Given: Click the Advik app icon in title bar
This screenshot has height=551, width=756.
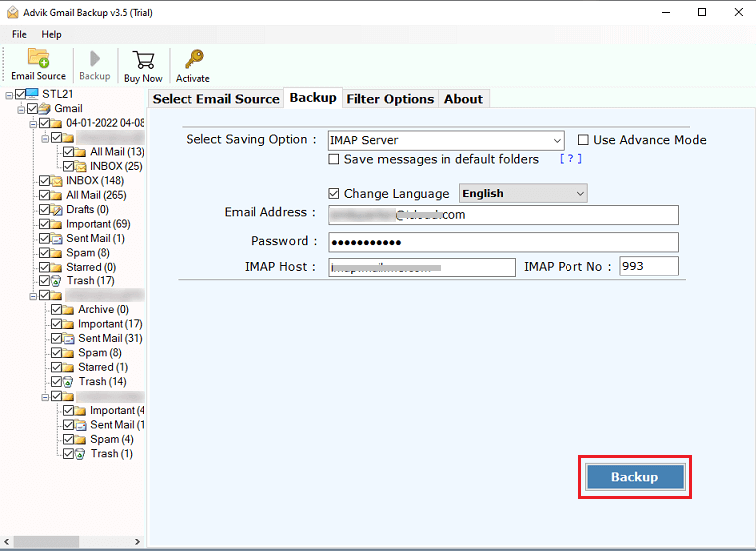Looking at the screenshot, I should click(13, 13).
